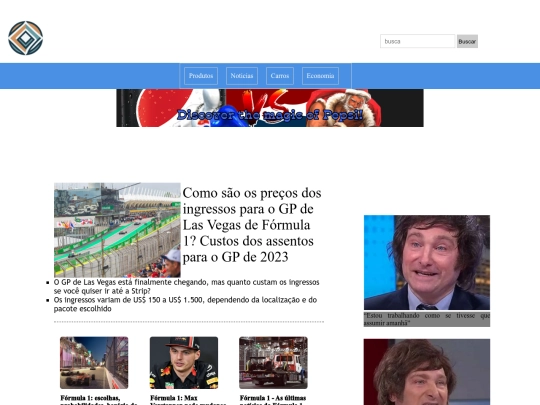Focus the busca search field
This screenshot has width=540, height=405.
(417, 41)
